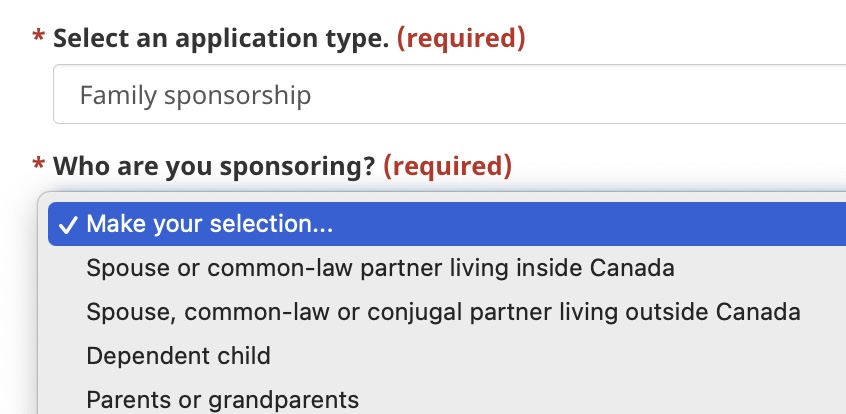Click the 'Family sponsorship' text value

pos(195,95)
